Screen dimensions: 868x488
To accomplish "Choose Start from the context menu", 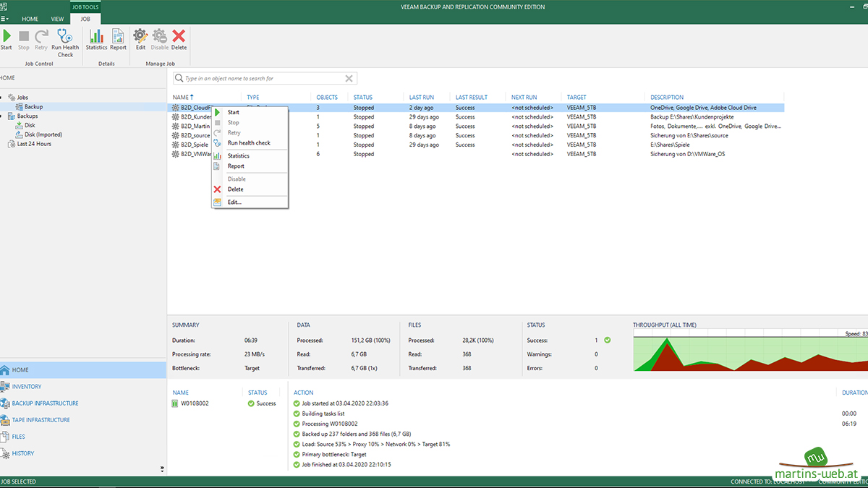I will 250,112.
